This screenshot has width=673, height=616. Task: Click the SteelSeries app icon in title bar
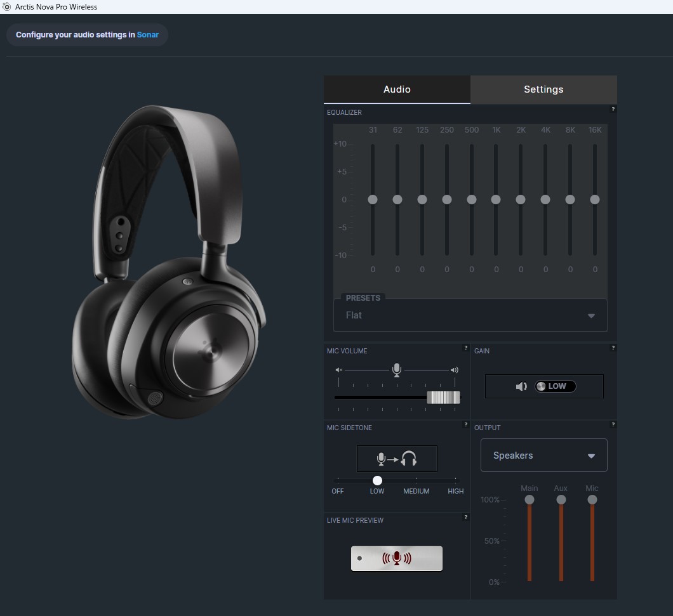[7, 7]
